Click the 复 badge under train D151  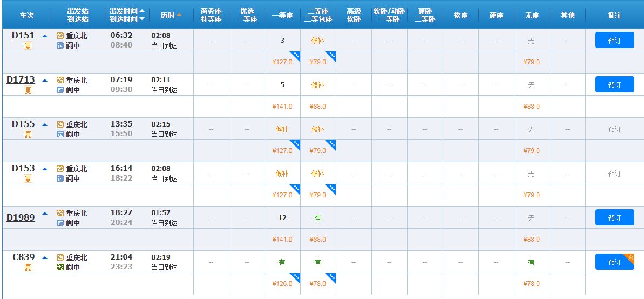(28, 46)
